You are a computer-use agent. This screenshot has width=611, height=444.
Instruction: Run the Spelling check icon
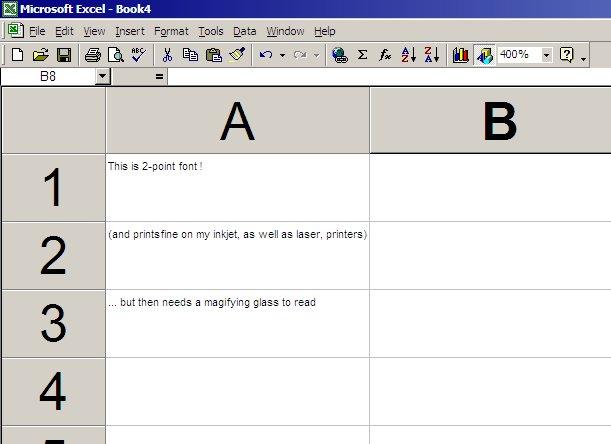tap(138, 55)
